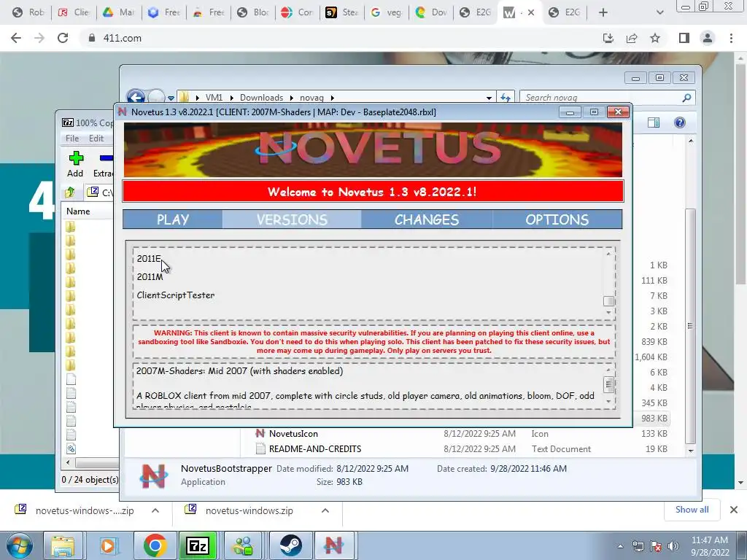Screen dimensions: 747x560
Task: Expand the arrow after the novag breadcrumb
Action: 333,98
